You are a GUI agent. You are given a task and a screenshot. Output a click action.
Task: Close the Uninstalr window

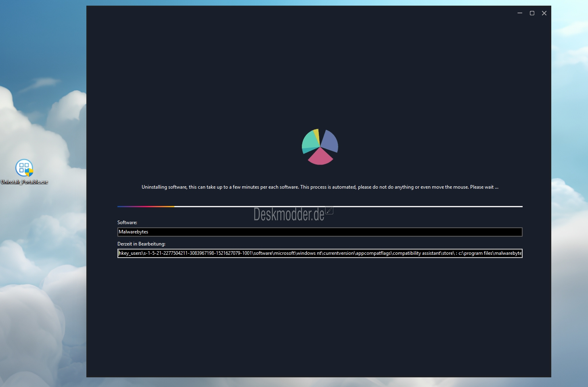coord(544,13)
